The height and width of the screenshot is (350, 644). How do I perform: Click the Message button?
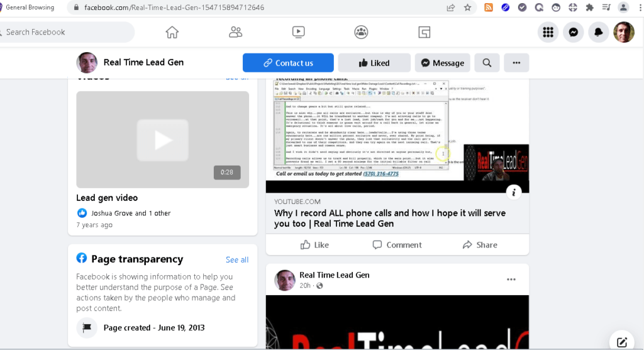coord(442,62)
